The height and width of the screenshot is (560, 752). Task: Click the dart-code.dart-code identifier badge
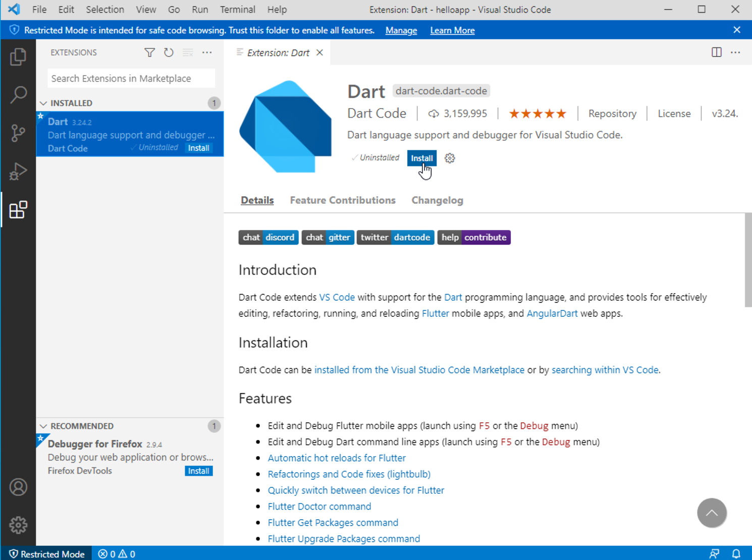click(441, 91)
